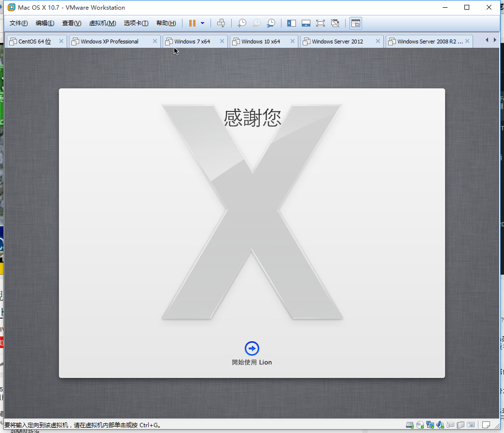504x433 pixels.
Task: Open the 选项卡(T) menu
Action: point(136,23)
